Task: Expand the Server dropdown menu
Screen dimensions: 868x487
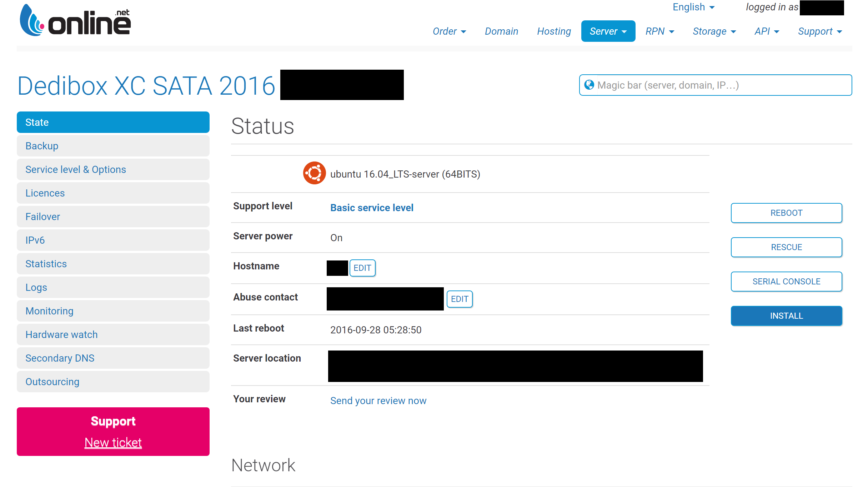Action: 608,31
